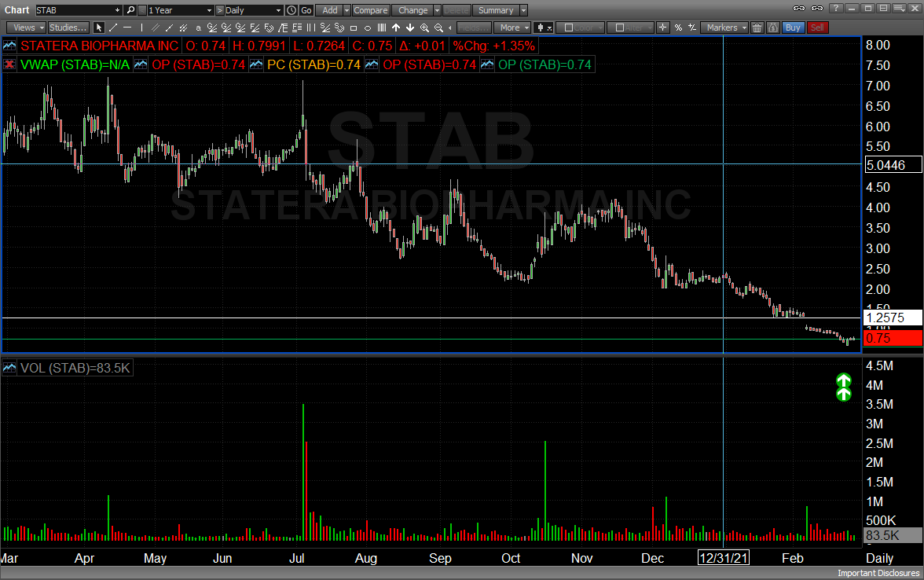The width and height of the screenshot is (924, 580).
Task: Click the vertical bars cycle lines tool
Action: click(382, 28)
